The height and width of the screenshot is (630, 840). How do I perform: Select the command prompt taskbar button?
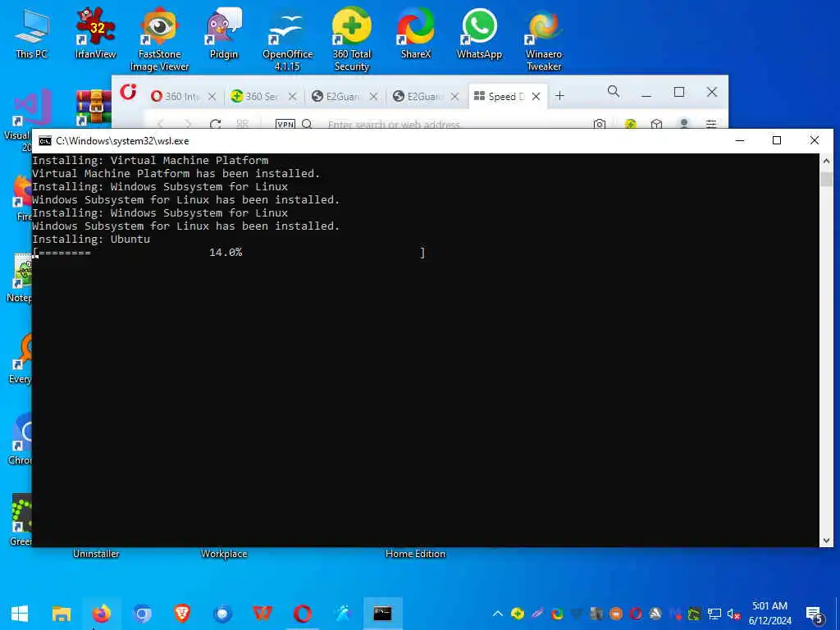click(x=382, y=614)
